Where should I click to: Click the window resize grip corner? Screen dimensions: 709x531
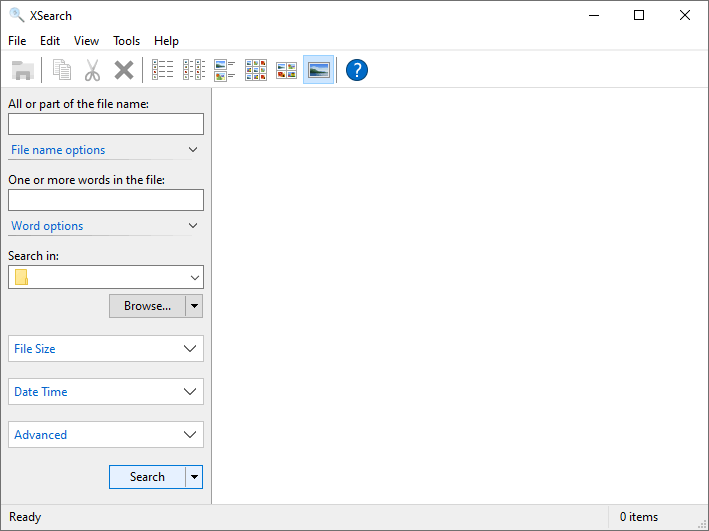[703, 525]
